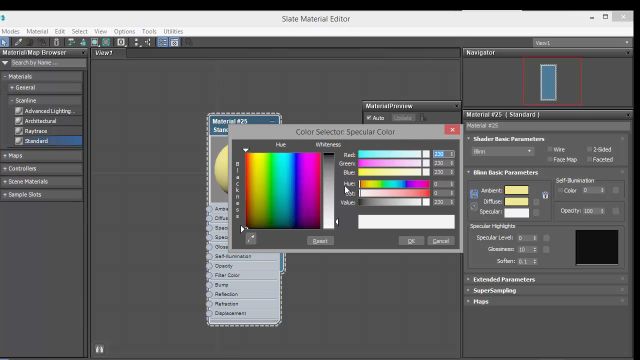
Task: Click the View1 tab
Action: [104, 53]
